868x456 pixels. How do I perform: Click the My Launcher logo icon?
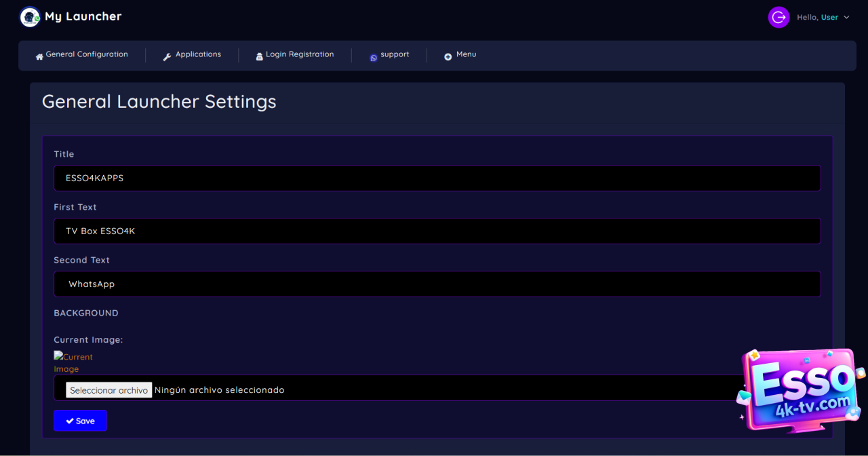coord(30,17)
